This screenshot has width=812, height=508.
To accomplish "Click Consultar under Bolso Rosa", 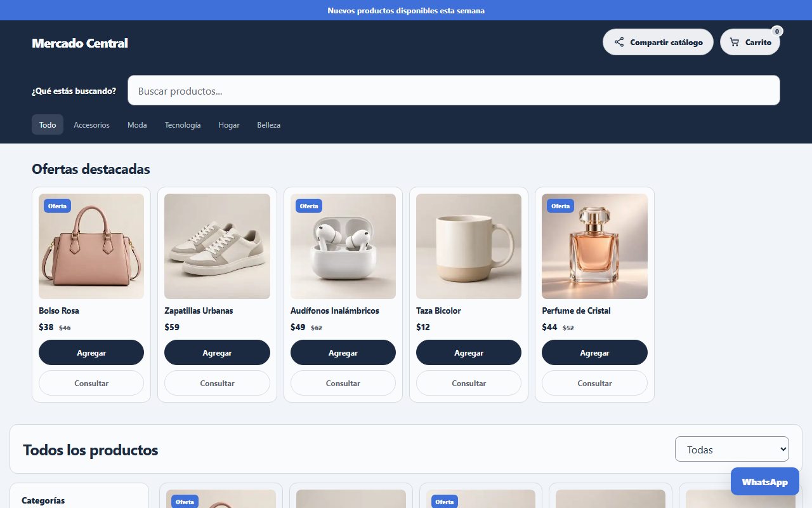I will pyautogui.click(x=91, y=383).
